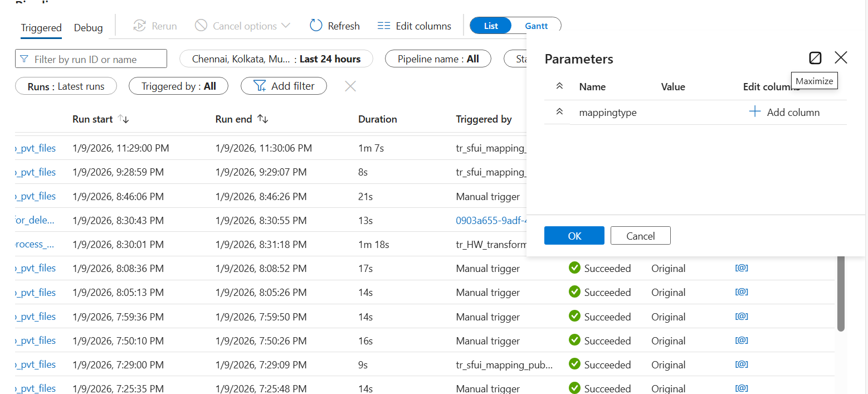
Task: Add a new filter using the funnel icon
Action: (x=284, y=86)
